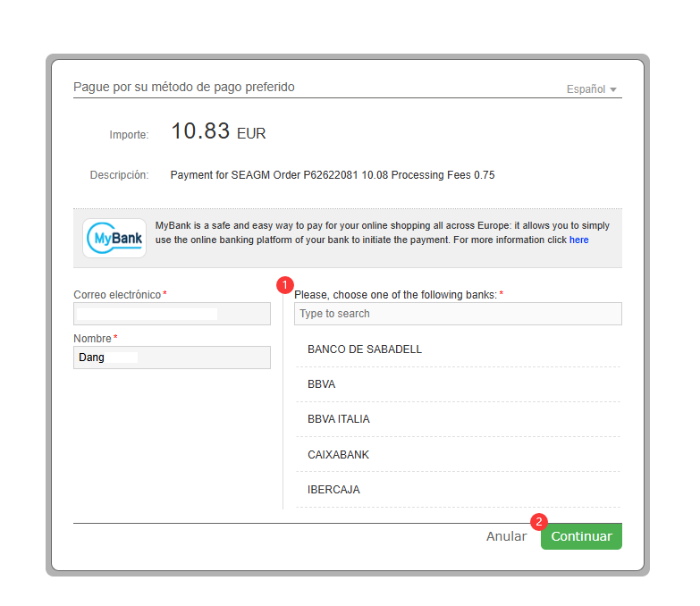This screenshot has width=700, height=606.
Task: Click the payment description text
Action: tap(333, 175)
